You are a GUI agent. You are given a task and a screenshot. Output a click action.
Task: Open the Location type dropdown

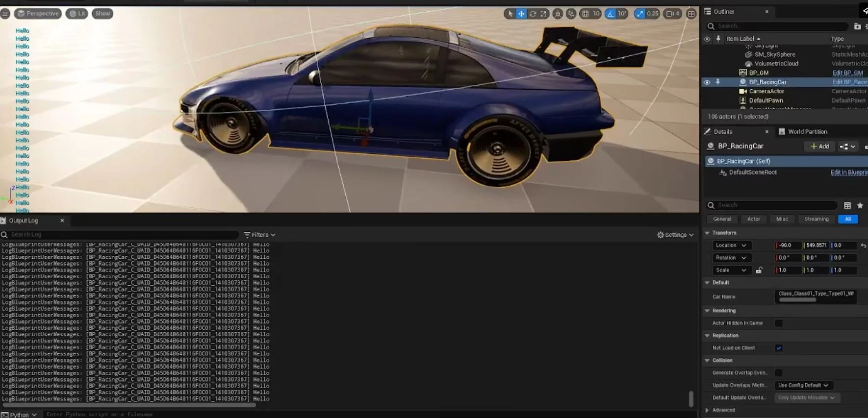click(x=731, y=246)
